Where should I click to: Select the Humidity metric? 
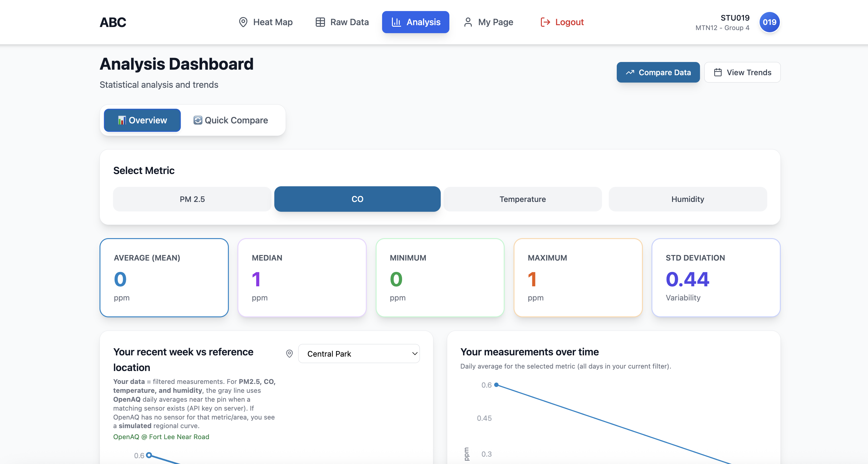click(687, 199)
